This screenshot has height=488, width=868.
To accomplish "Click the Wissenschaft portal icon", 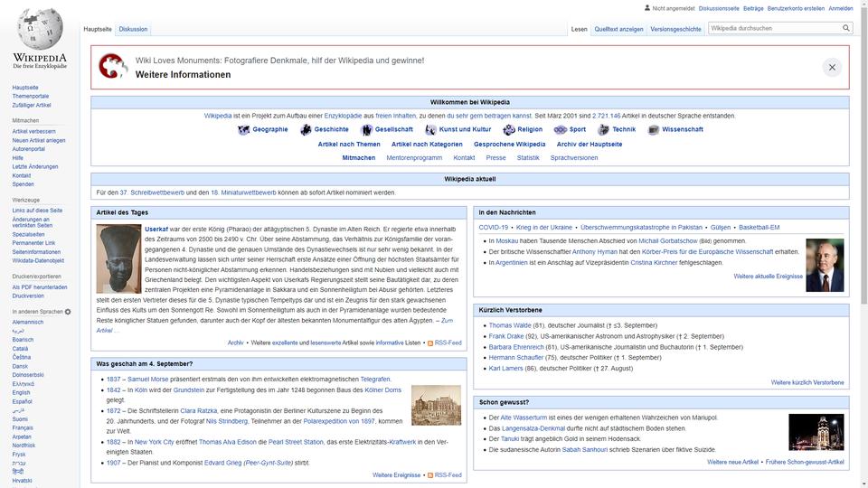I will point(653,130).
